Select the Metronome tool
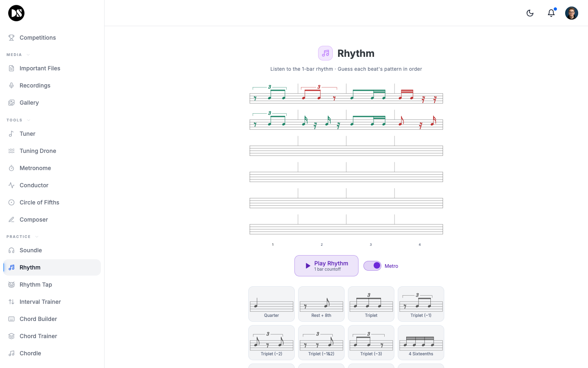This screenshot has height=368, width=588. (x=36, y=168)
